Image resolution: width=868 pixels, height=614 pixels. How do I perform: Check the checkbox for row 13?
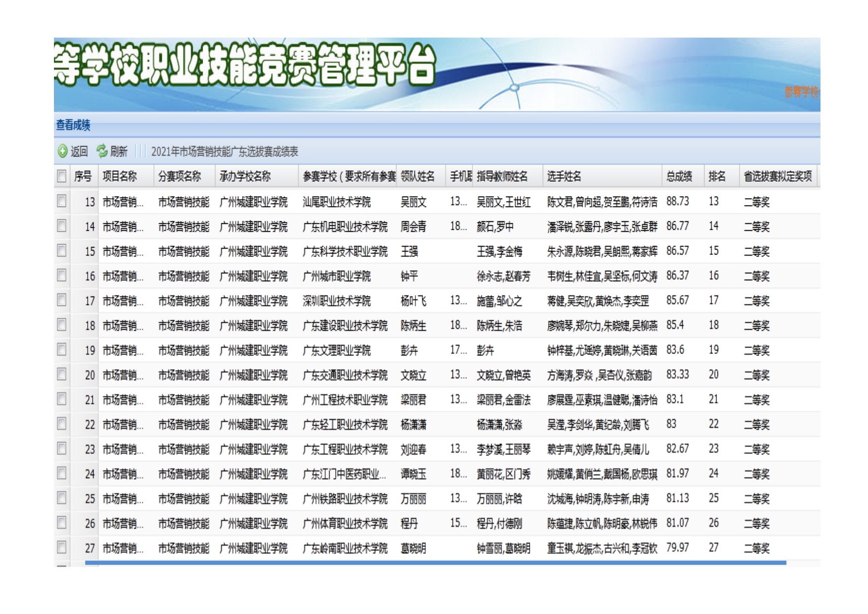click(62, 201)
